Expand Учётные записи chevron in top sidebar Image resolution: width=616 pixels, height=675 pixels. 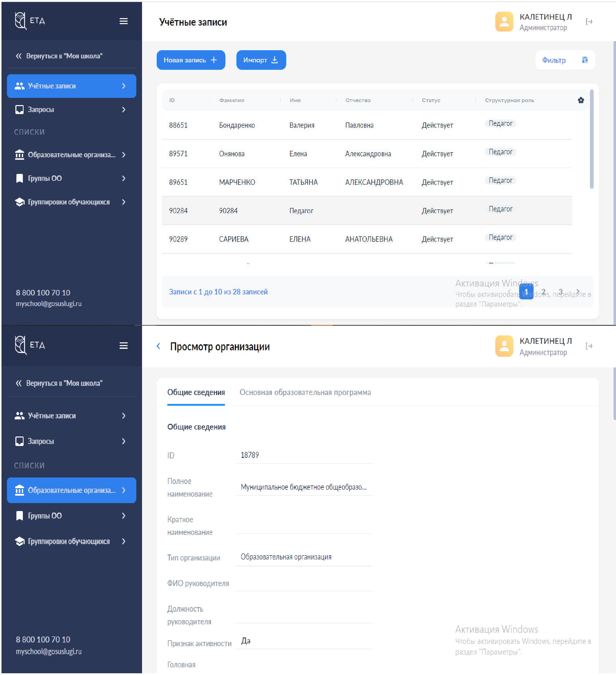point(124,86)
